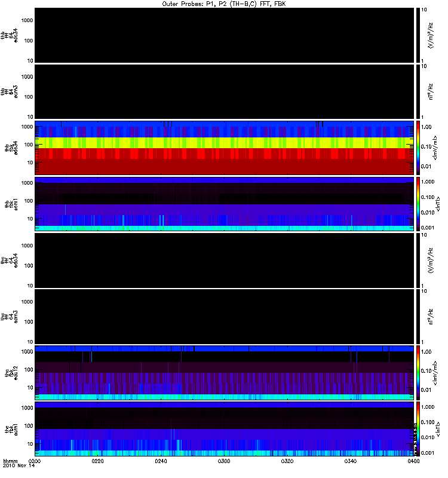Viewport: 448px width, 478px height.
Task: Click the 0220 time axis label
Action: [97, 461]
